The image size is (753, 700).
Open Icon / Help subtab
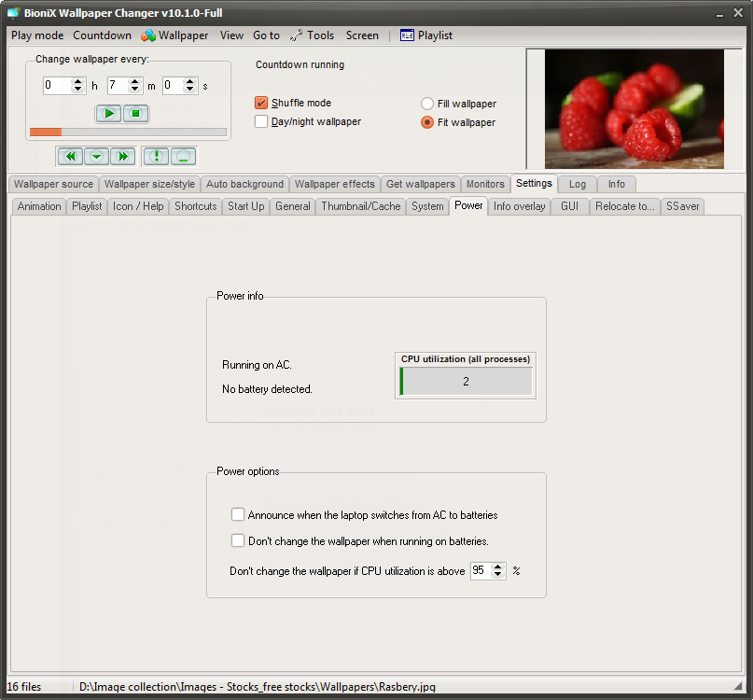click(x=138, y=206)
